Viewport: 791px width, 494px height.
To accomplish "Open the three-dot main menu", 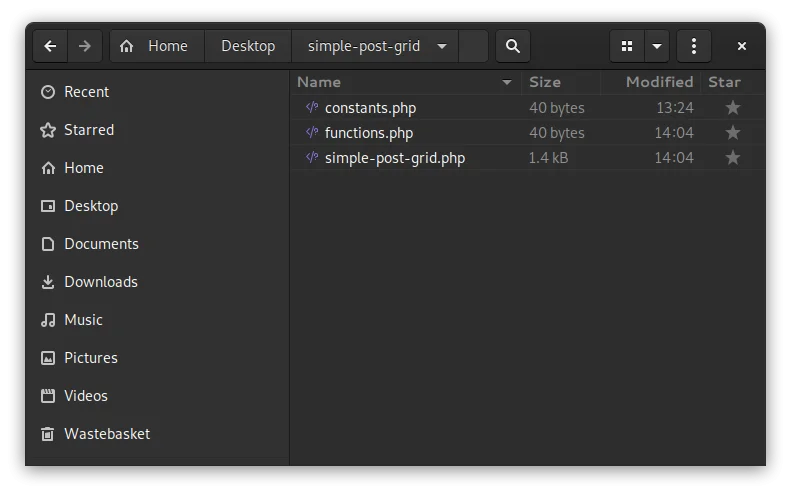I will (x=694, y=46).
